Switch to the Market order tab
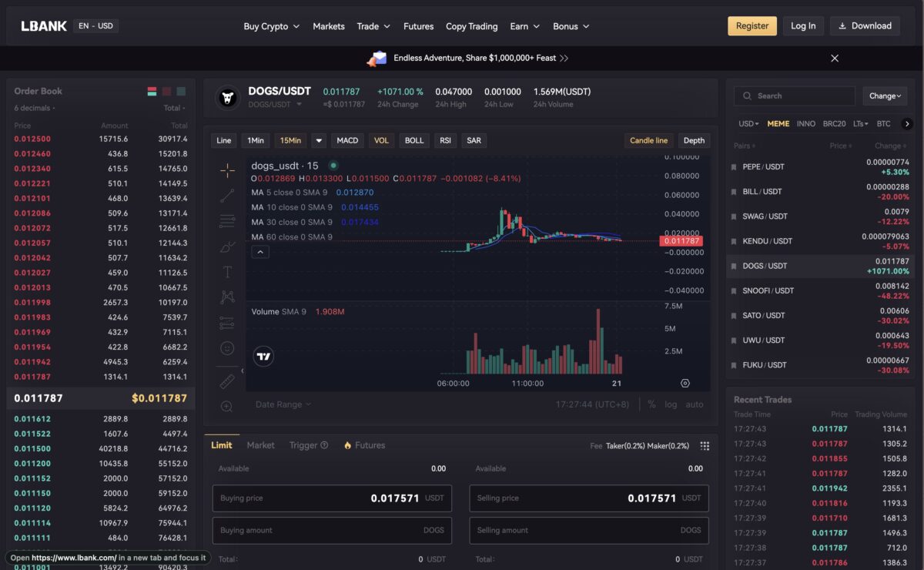This screenshot has width=924, height=570. [260, 445]
